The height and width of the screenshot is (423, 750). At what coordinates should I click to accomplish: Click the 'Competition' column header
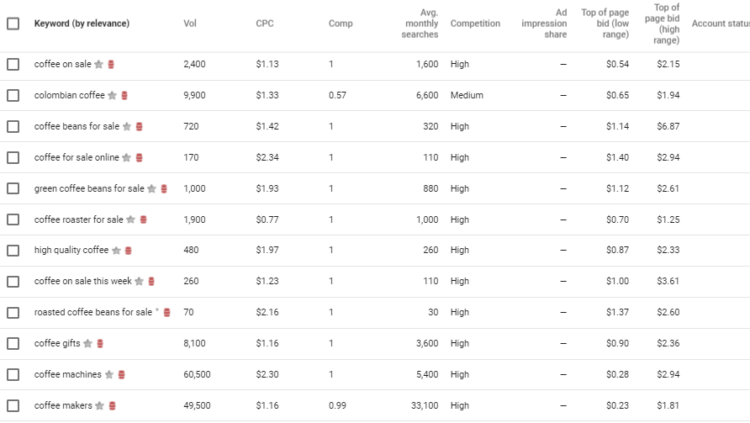click(x=475, y=24)
